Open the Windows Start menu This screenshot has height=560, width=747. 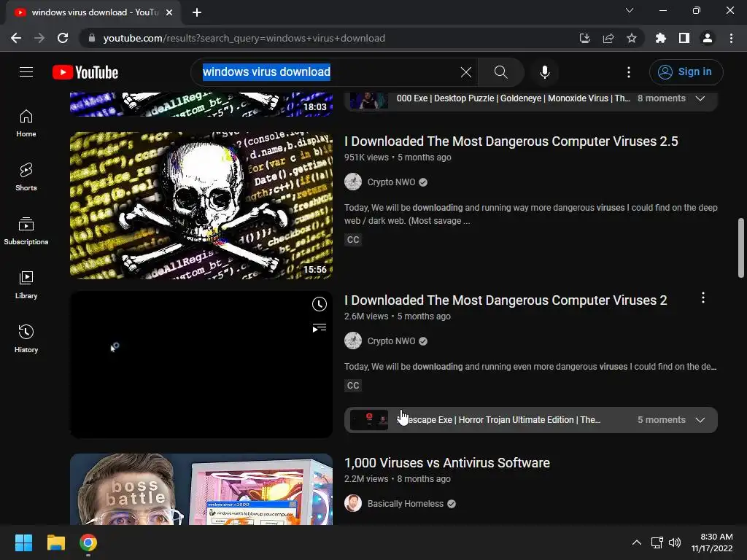tap(23, 542)
